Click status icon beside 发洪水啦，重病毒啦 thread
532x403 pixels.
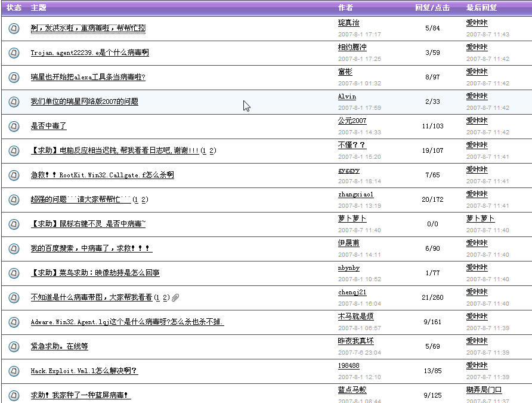pyautogui.click(x=14, y=28)
